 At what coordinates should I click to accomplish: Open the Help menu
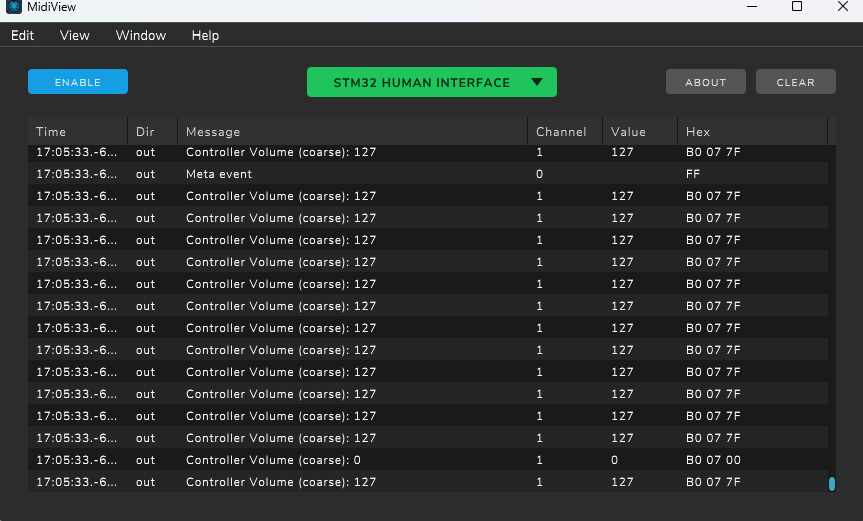coord(205,35)
